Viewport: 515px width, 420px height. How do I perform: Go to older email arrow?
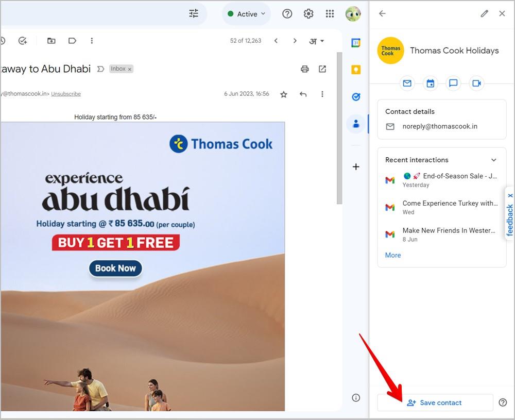(295, 41)
